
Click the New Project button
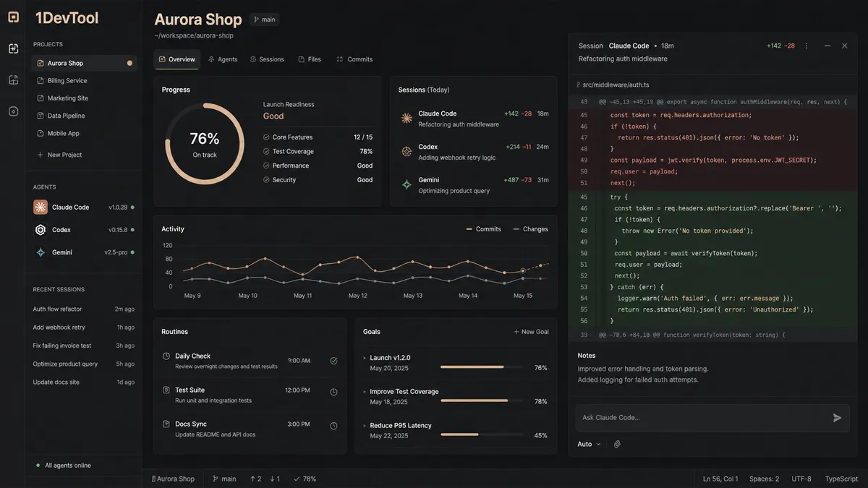click(59, 155)
